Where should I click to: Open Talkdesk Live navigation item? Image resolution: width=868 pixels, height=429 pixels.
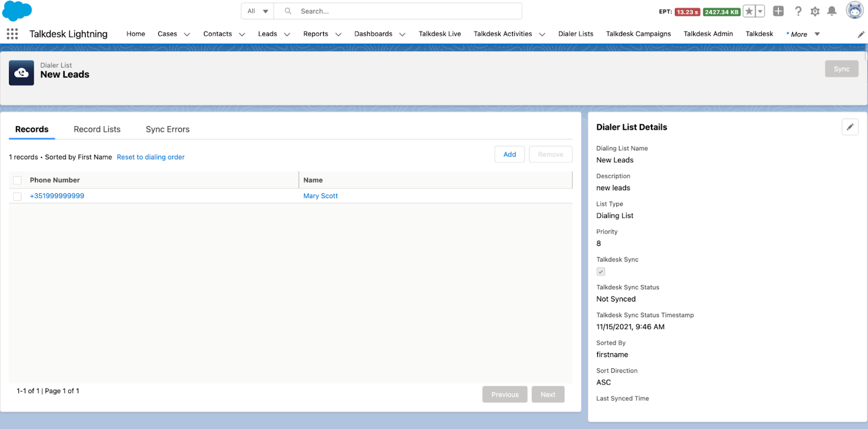440,34
